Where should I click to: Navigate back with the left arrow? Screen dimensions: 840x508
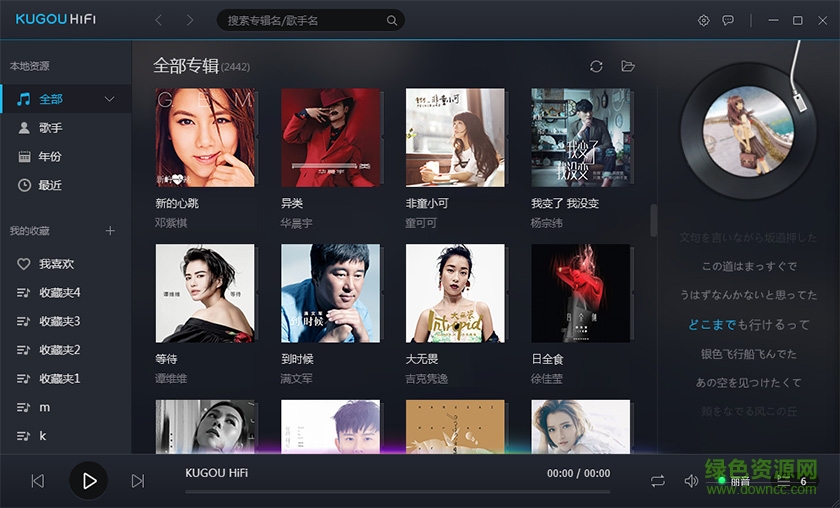pos(159,20)
